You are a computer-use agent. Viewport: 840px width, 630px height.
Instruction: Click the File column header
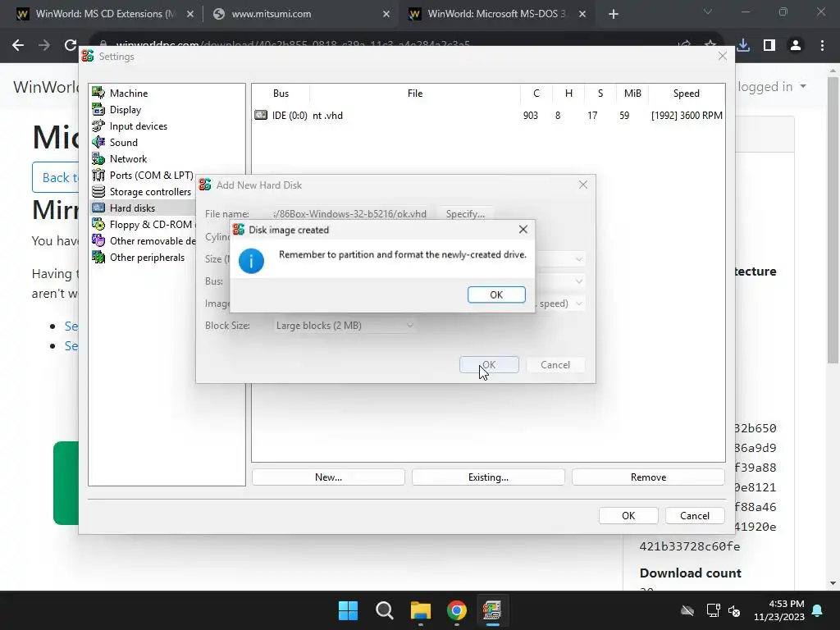(415, 94)
